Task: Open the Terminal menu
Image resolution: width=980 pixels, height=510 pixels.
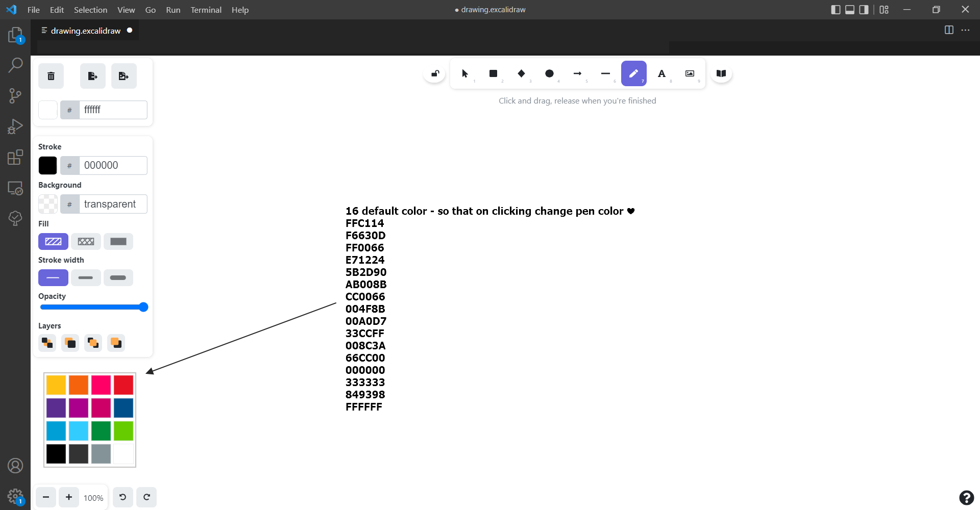Action: pos(206,10)
